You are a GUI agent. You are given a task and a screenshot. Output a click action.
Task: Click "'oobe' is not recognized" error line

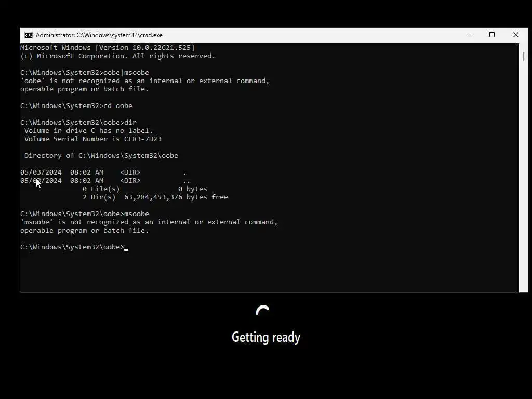(x=145, y=81)
